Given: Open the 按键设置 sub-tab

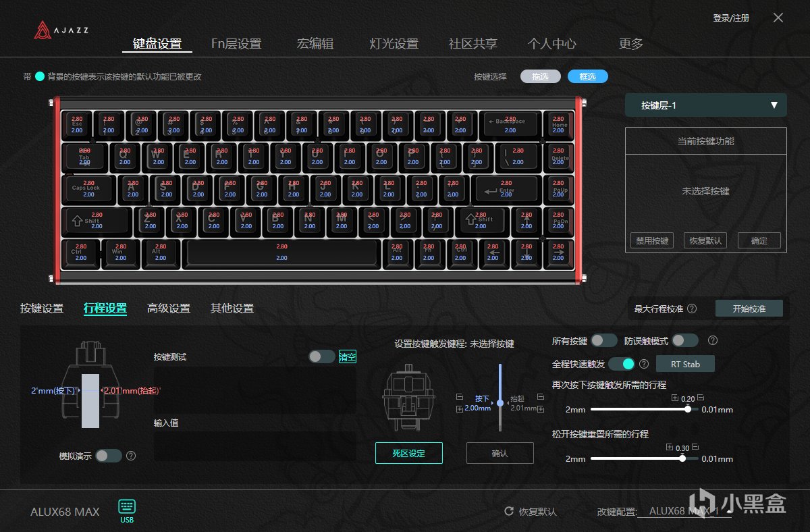Looking at the screenshot, I should pyautogui.click(x=42, y=309).
